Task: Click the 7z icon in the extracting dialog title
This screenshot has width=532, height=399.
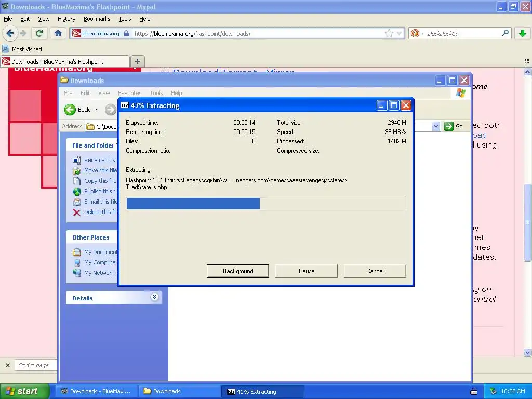Action: click(x=125, y=105)
